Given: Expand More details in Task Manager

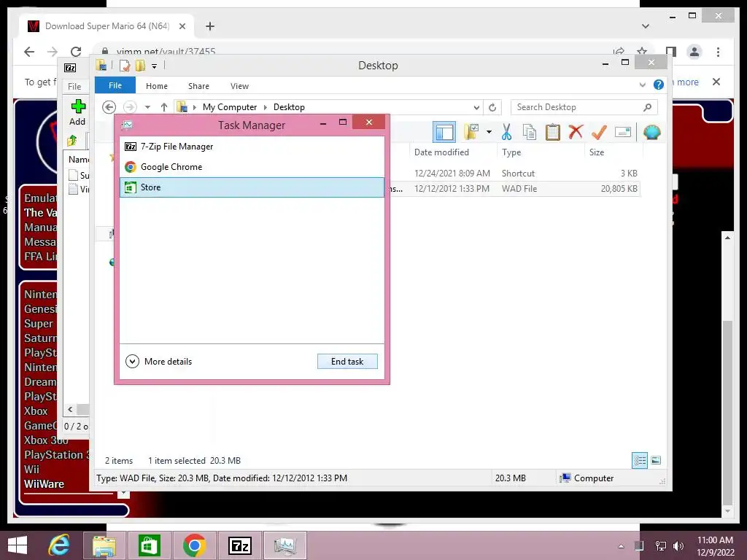Looking at the screenshot, I should pyautogui.click(x=158, y=362).
